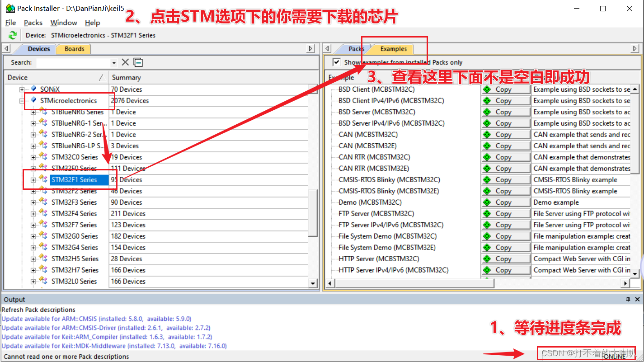Pin the Output panel with the pushpin icon

click(x=628, y=299)
